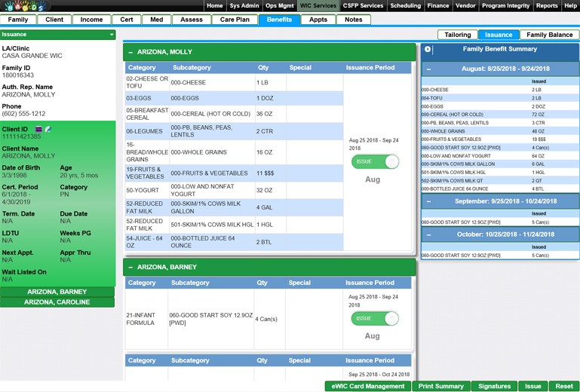The image size is (580, 392).
Task: Click the Print Summary button
Action: point(441,387)
